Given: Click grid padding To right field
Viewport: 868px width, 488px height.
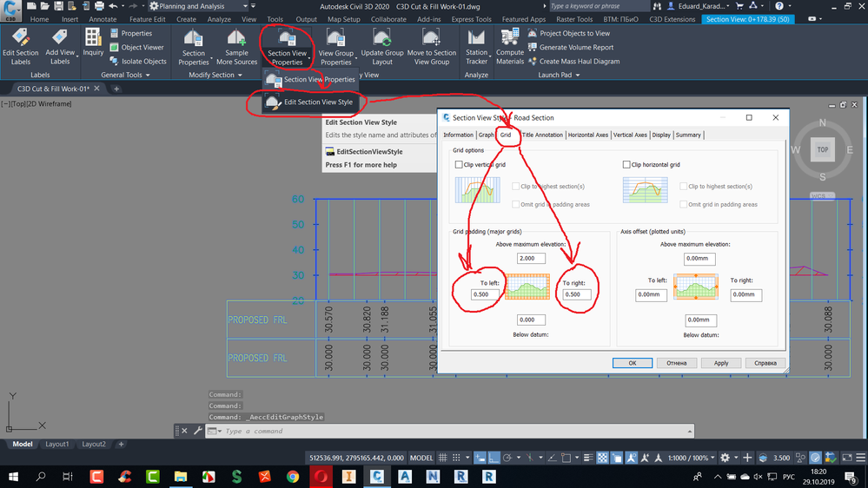Looking at the screenshot, I should click(x=577, y=294).
